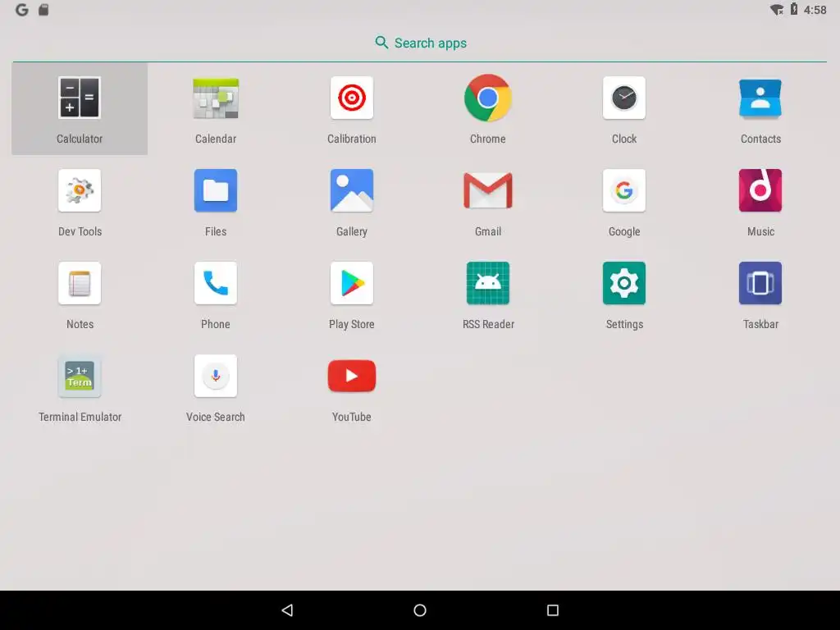Tap the SD card status bar icon
The height and width of the screenshot is (630, 840).
click(x=44, y=10)
